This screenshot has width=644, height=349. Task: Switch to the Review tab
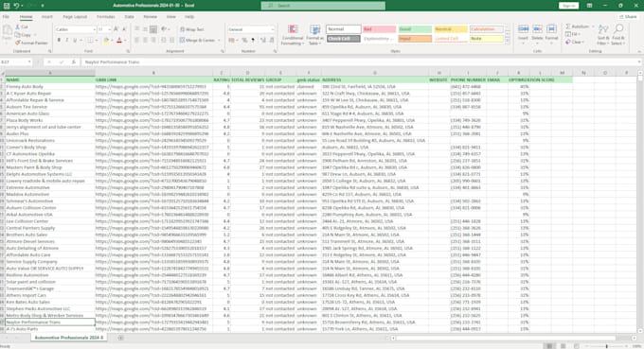point(150,17)
